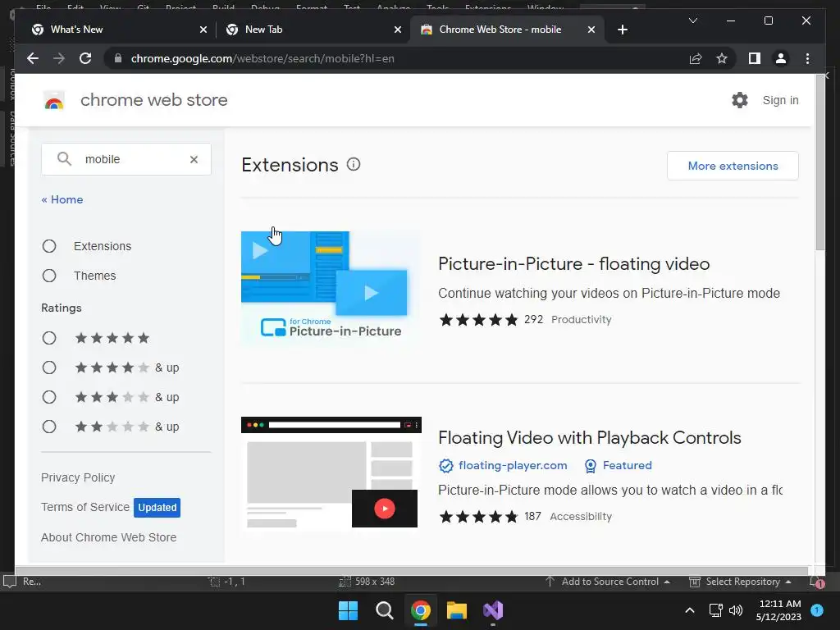Click the Featured badge

[627, 466]
